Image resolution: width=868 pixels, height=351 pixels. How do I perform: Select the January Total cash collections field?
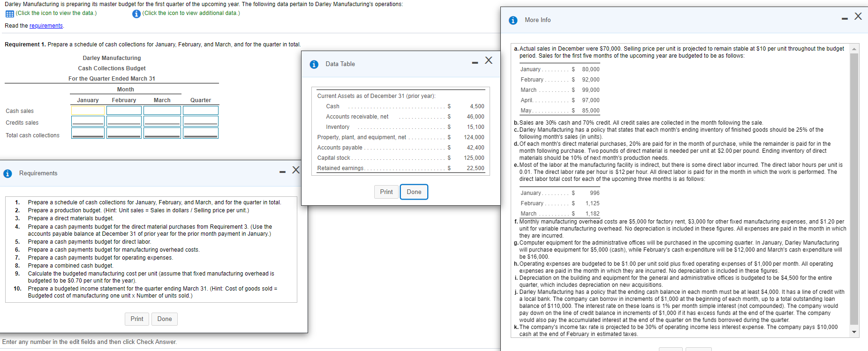pyautogui.click(x=88, y=133)
